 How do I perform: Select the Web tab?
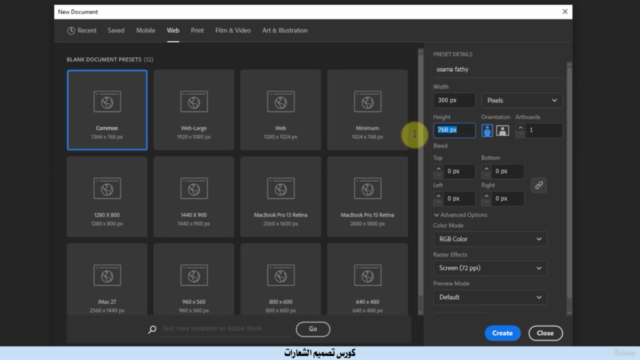pos(173,31)
